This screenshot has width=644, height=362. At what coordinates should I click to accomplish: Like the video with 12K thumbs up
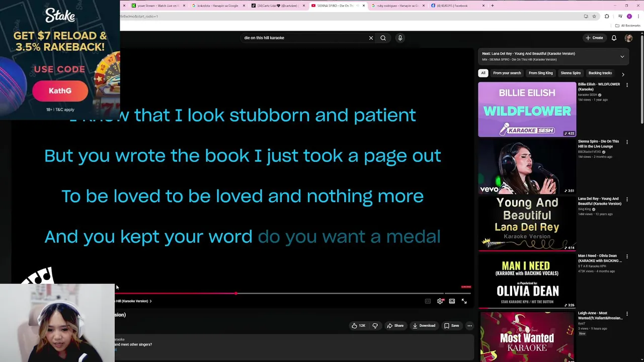[358, 326]
